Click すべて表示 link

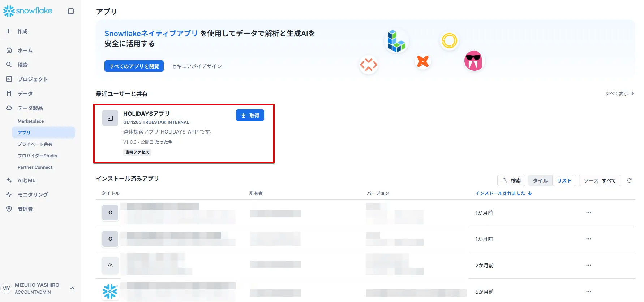coord(619,93)
